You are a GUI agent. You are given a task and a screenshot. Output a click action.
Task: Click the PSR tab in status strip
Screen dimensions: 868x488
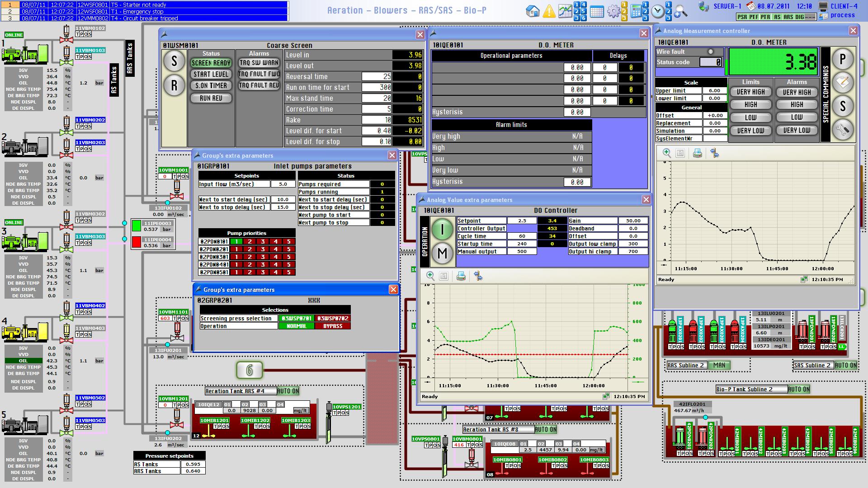click(x=742, y=17)
